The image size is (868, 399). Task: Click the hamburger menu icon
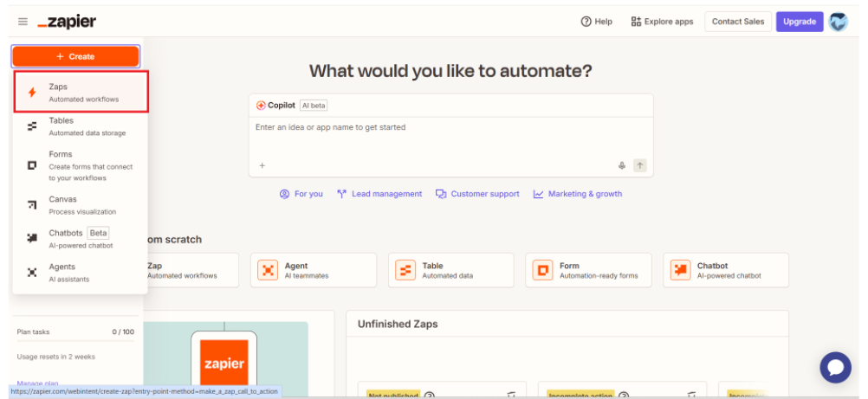tap(23, 22)
